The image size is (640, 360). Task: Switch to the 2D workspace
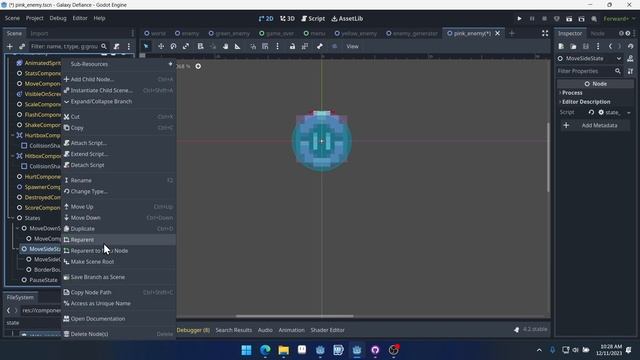coord(266,19)
